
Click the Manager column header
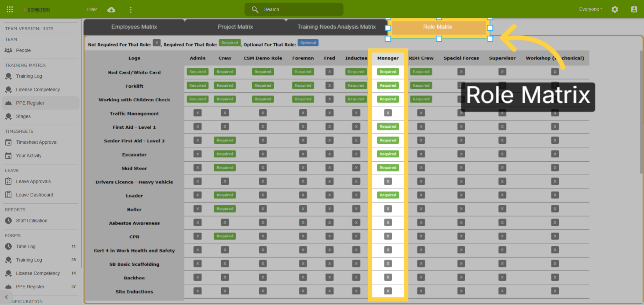pos(388,58)
